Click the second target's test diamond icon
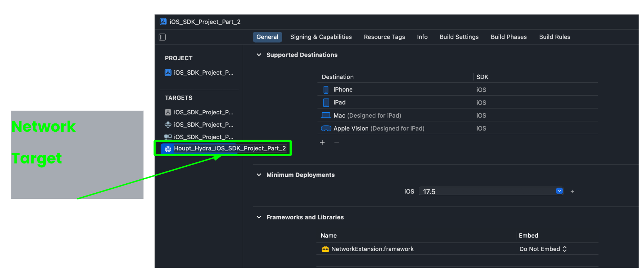This screenshot has width=644, height=280. tap(168, 124)
